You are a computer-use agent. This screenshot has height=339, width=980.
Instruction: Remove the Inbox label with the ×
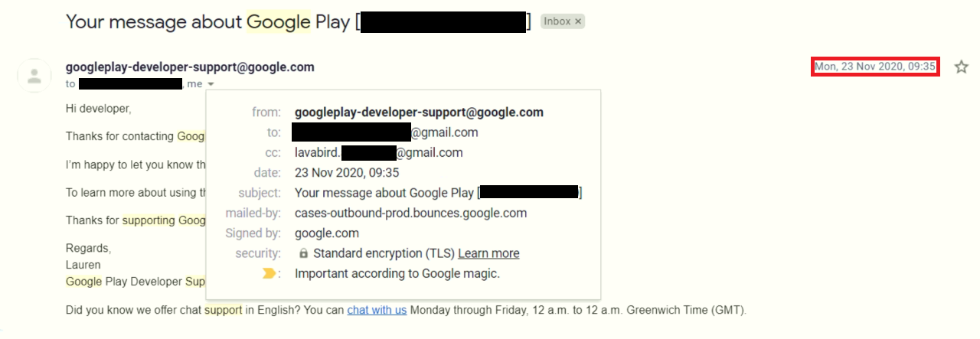578,21
